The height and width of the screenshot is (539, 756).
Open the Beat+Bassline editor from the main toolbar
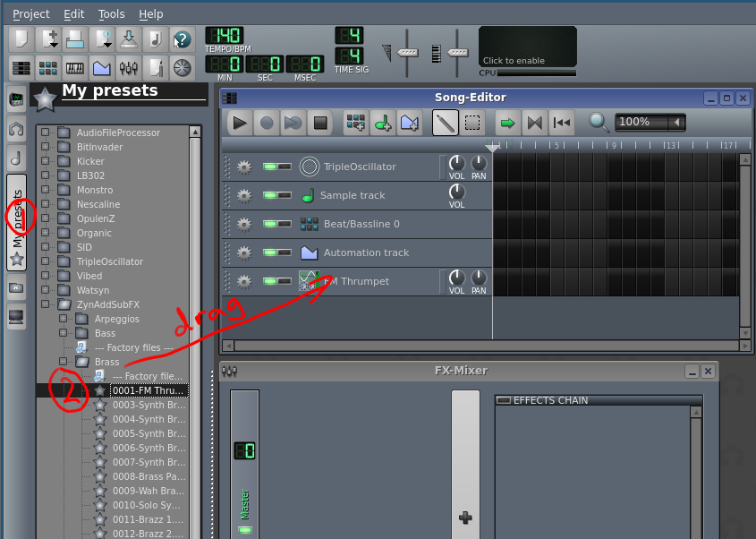(47, 68)
